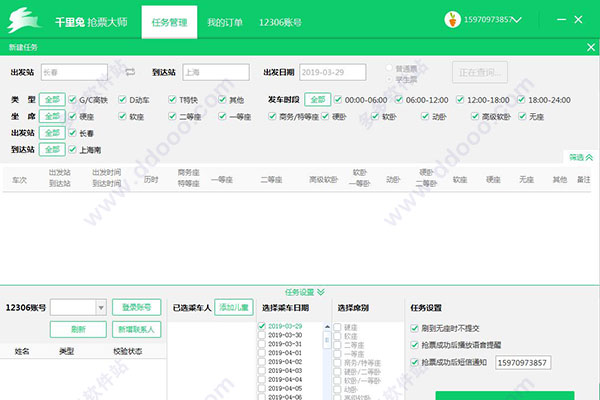Toggle T特快 checkbox
The image size is (600, 400).
172,100
